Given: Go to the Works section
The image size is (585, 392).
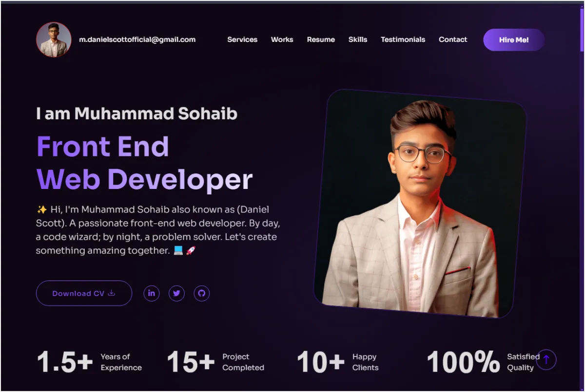Looking at the screenshot, I should pyautogui.click(x=282, y=39).
